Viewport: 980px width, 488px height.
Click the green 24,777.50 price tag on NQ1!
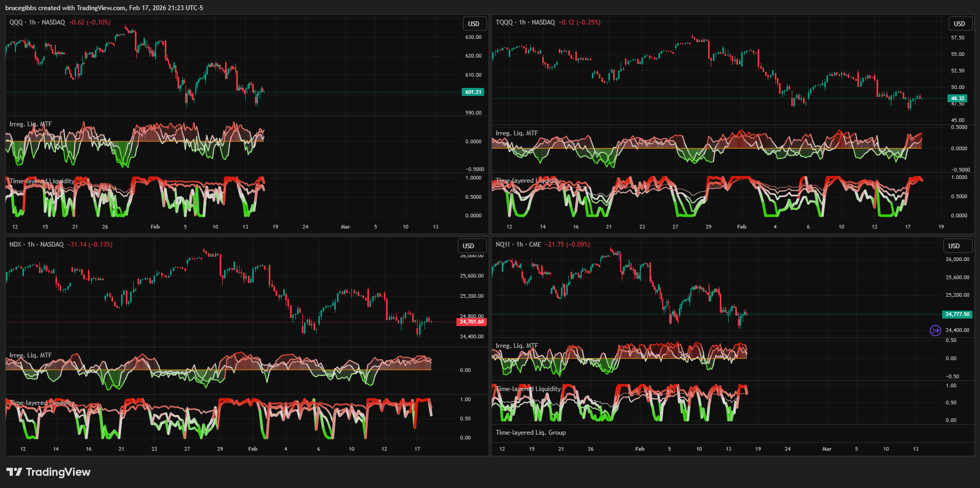point(957,314)
